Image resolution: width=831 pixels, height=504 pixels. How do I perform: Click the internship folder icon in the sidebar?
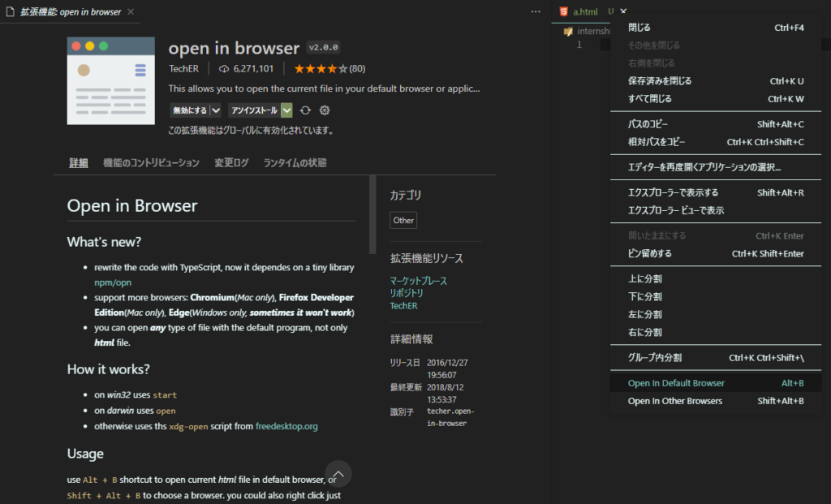coord(569,31)
